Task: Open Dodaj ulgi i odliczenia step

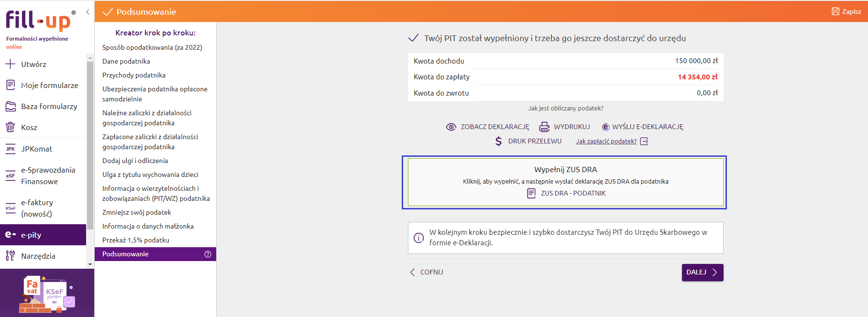Action: [x=135, y=161]
